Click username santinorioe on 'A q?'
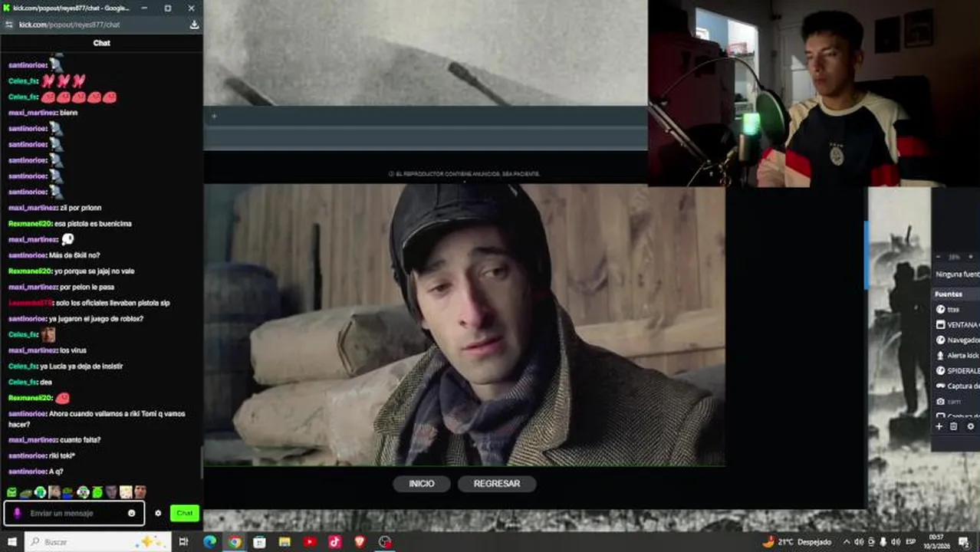The image size is (980, 552). tap(28, 472)
